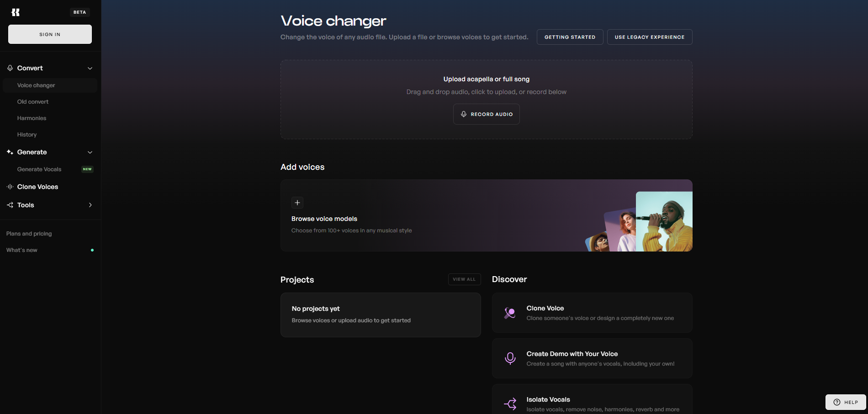Click the microphone icon for Create Demo
Image resolution: width=868 pixels, height=414 pixels.
coord(510,358)
